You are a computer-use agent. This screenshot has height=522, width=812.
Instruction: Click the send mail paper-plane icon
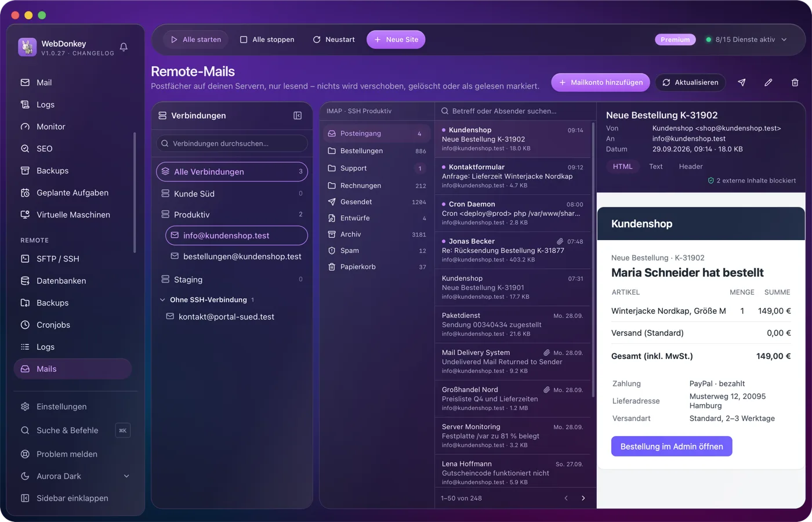[742, 82]
